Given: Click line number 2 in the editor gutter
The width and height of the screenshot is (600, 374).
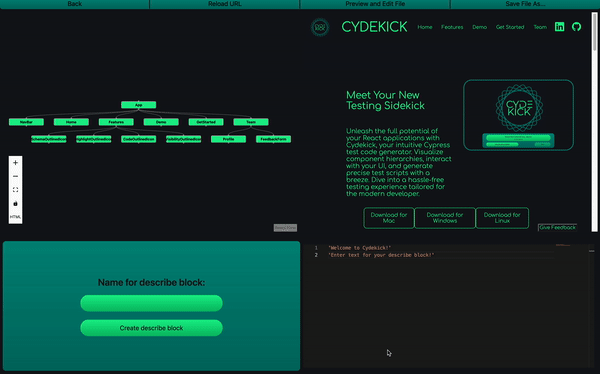Looking at the screenshot, I should click(316, 255).
